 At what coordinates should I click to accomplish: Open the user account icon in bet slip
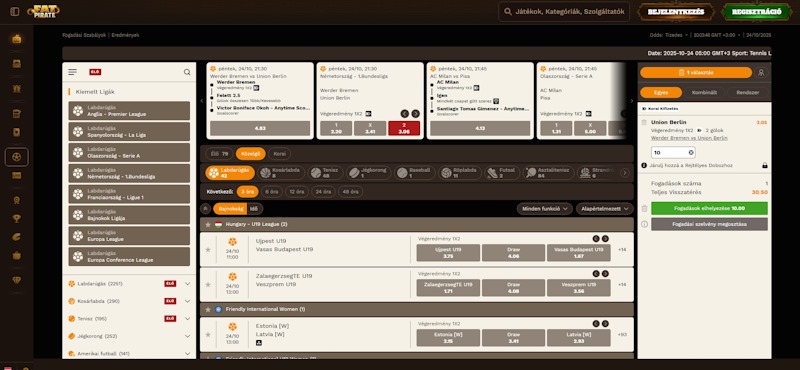761,72
